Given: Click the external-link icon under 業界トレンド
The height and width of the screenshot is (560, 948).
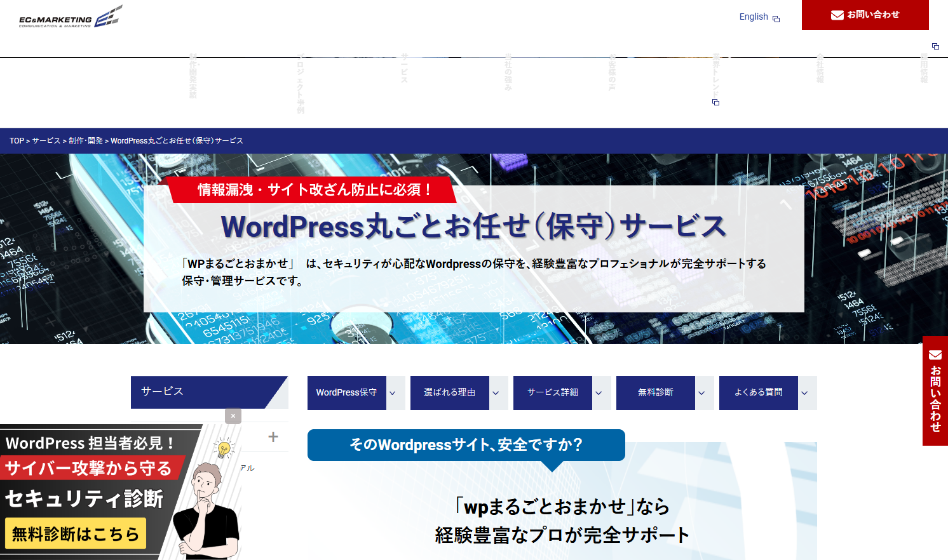Looking at the screenshot, I should tap(716, 102).
